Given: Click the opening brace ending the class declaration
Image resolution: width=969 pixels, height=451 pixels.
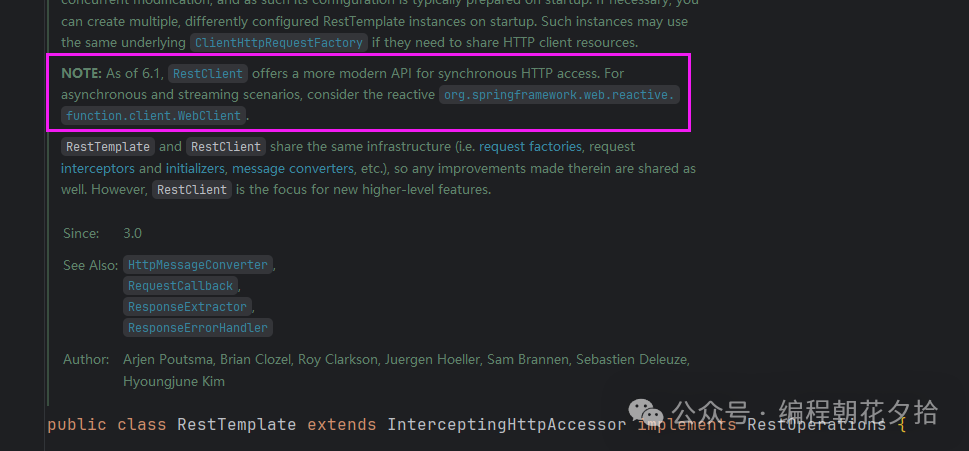Looking at the screenshot, I should coord(902,425).
